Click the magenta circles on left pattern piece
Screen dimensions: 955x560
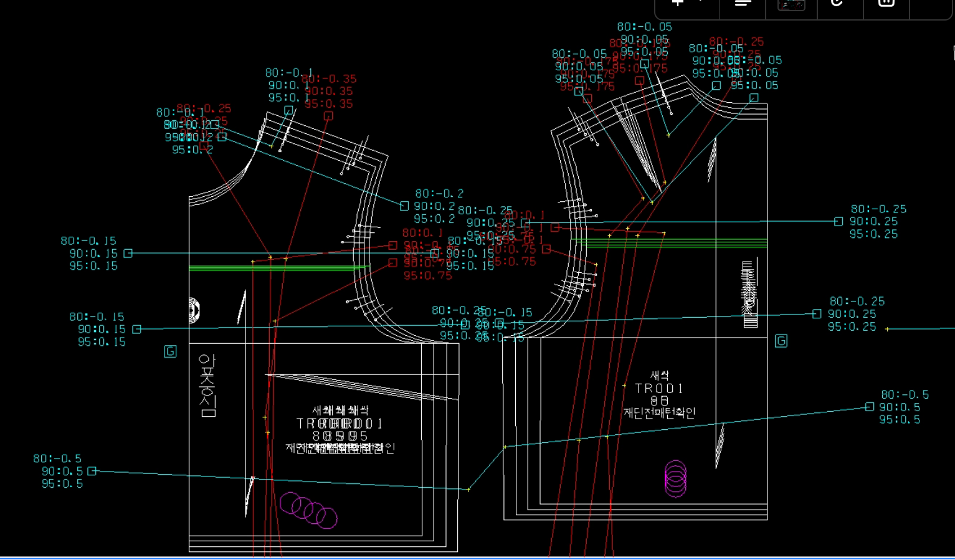pos(308,510)
